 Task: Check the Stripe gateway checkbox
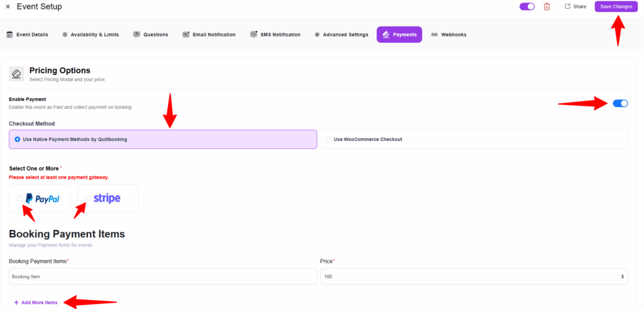88,198
